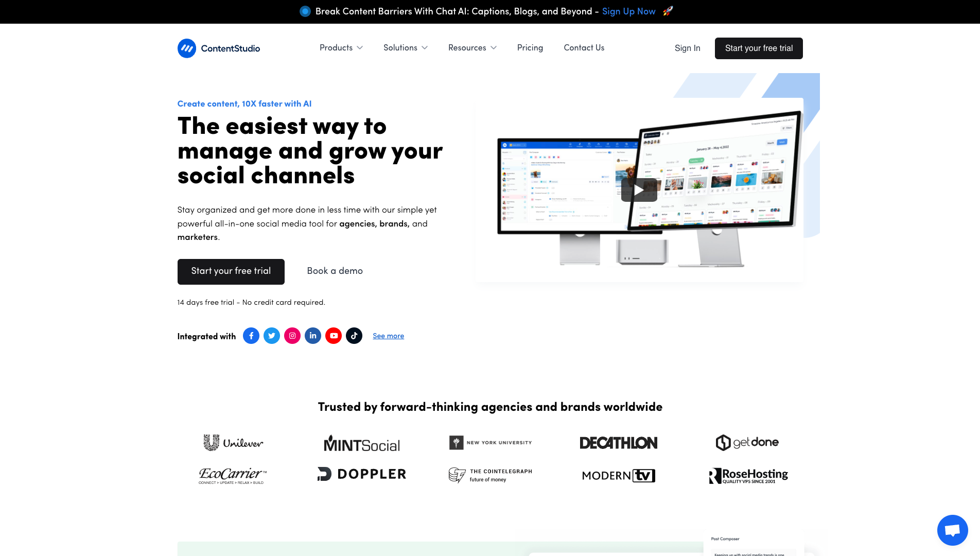This screenshot has width=980, height=556.
Task: Click '14 days free trial' note text
Action: point(251,302)
